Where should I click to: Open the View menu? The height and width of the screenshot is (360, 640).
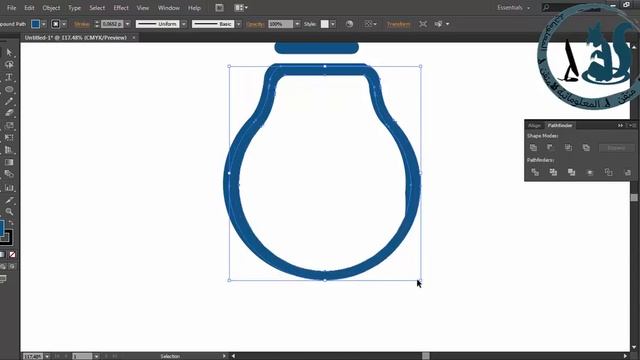pos(143,8)
